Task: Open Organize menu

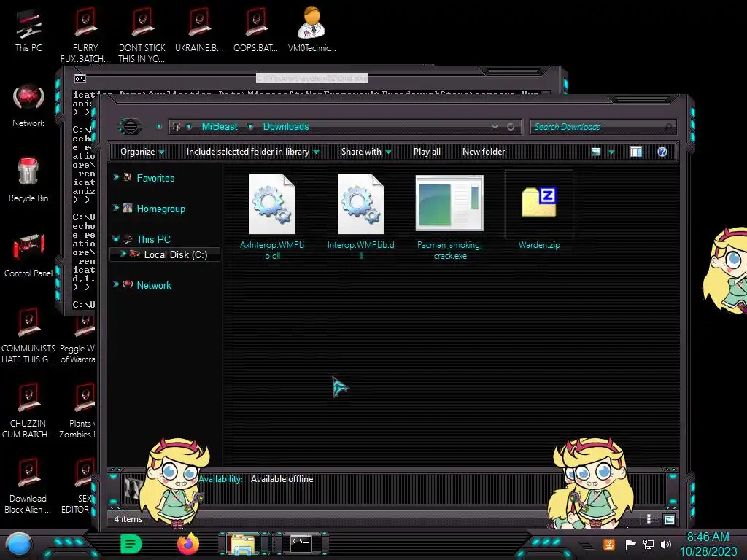Action: tap(142, 152)
